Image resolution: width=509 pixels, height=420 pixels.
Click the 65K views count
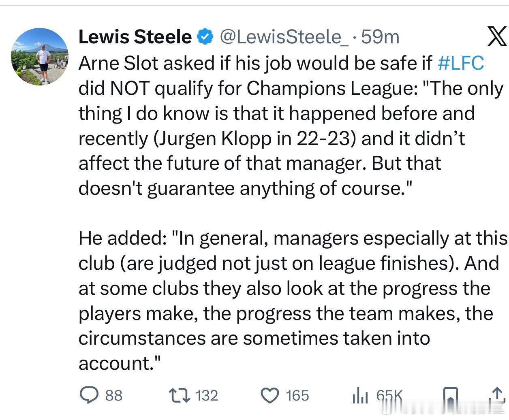pos(389,395)
